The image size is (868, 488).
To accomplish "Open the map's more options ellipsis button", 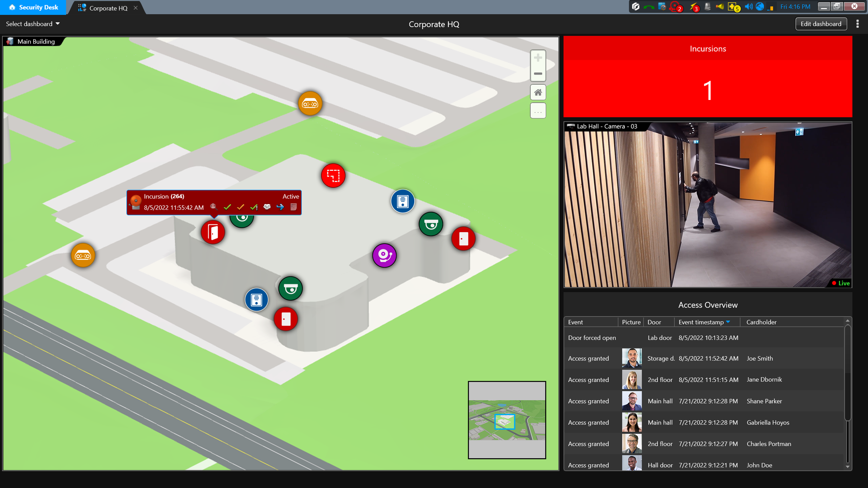I will (538, 111).
